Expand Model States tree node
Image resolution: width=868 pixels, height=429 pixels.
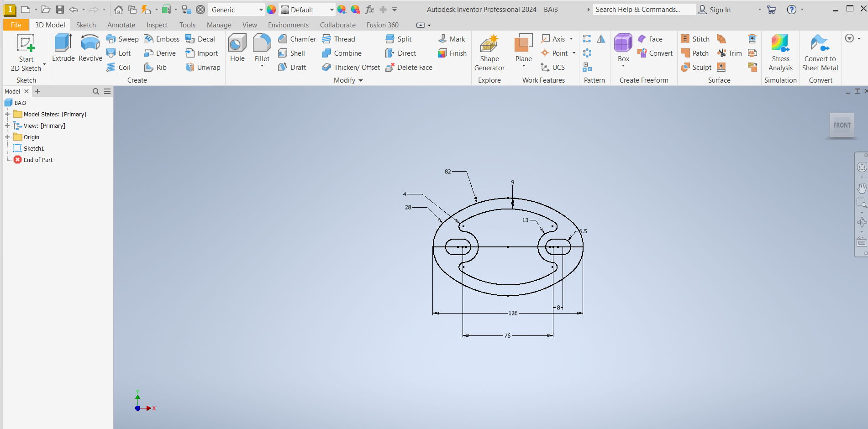pyautogui.click(x=7, y=114)
